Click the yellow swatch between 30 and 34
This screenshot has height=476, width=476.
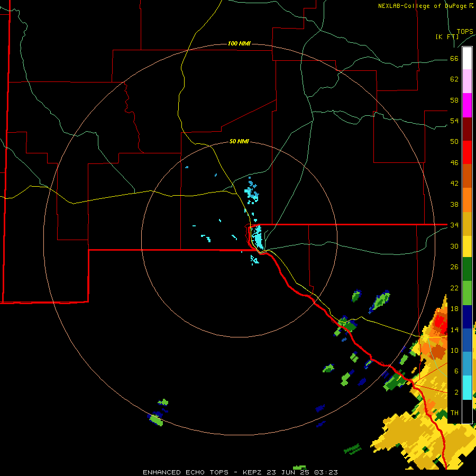click(x=467, y=246)
